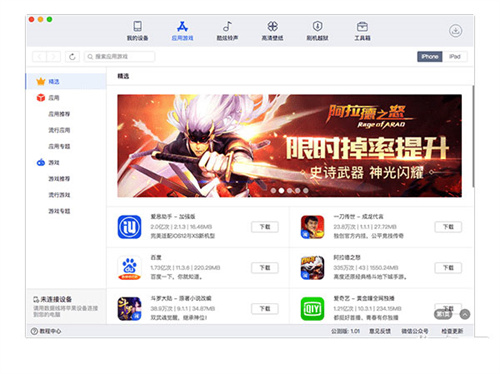Open the Douluo Dalu game icon

[x=129, y=309]
